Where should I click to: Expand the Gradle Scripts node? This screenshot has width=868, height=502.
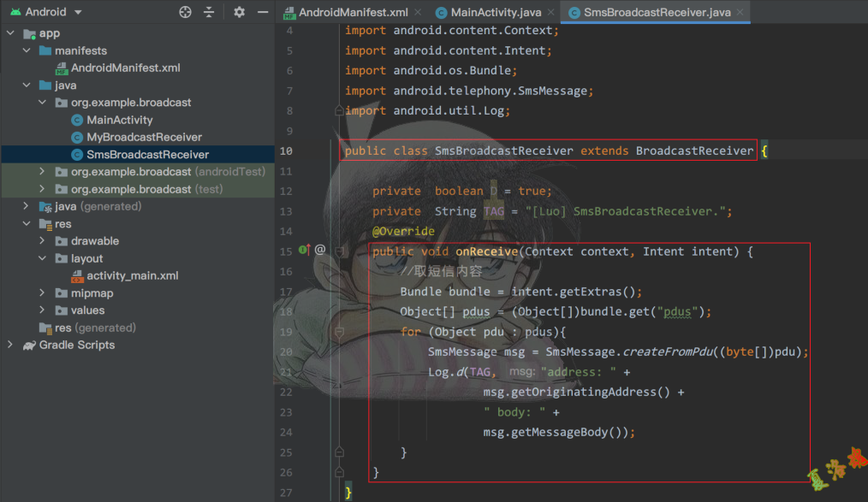(9, 345)
